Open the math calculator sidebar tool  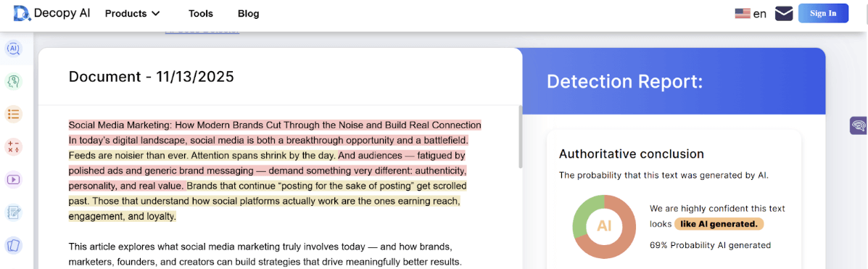(13, 146)
